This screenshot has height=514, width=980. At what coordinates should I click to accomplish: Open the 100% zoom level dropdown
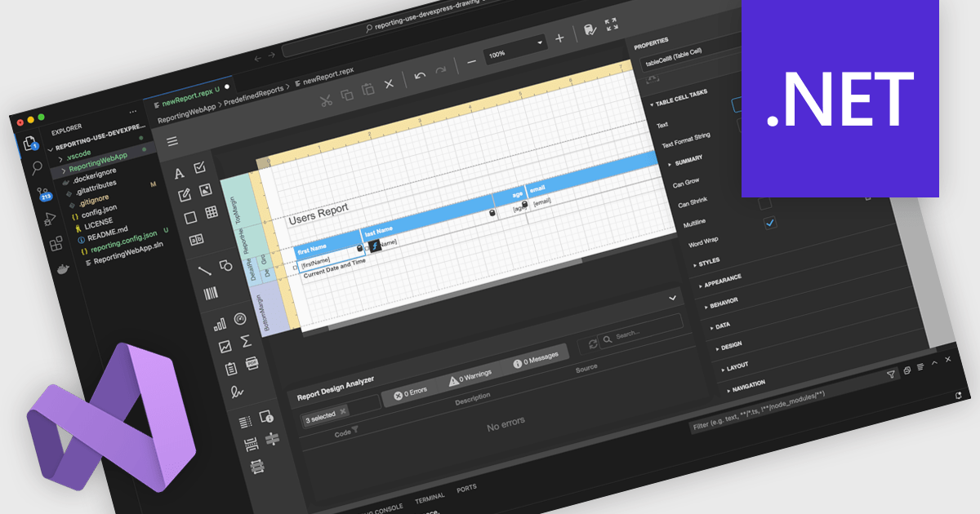(x=539, y=42)
